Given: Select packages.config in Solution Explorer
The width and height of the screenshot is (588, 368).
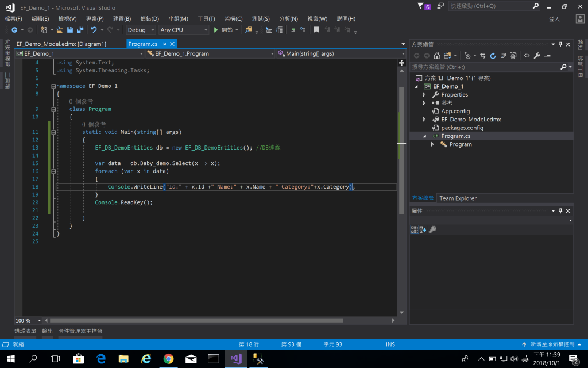Looking at the screenshot, I should [x=462, y=128].
